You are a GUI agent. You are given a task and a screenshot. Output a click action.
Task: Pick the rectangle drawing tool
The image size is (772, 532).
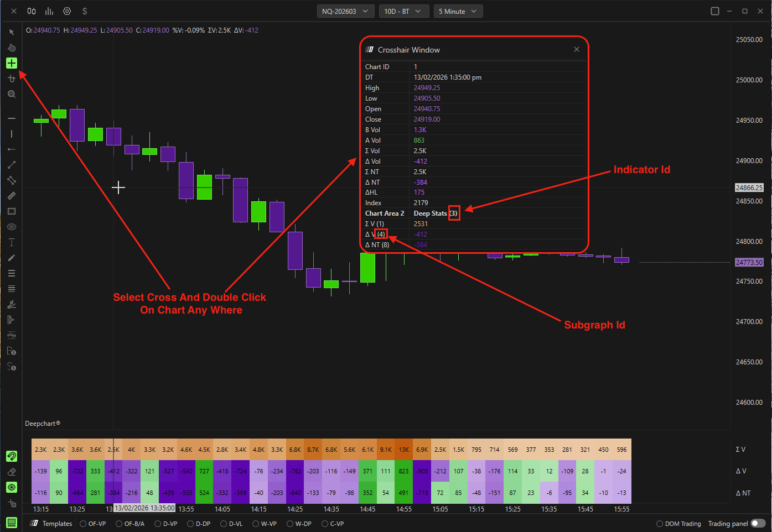12,211
